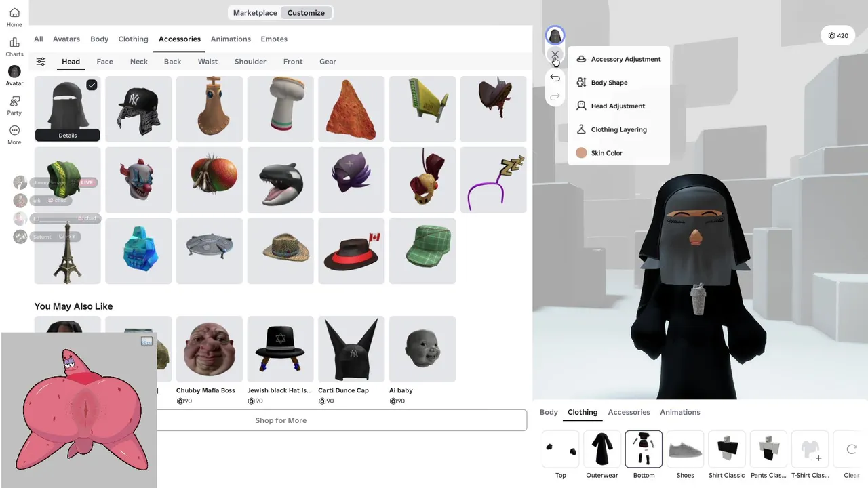The image size is (868, 488).
Task: Select the Avatars category tab
Action: [66, 39]
